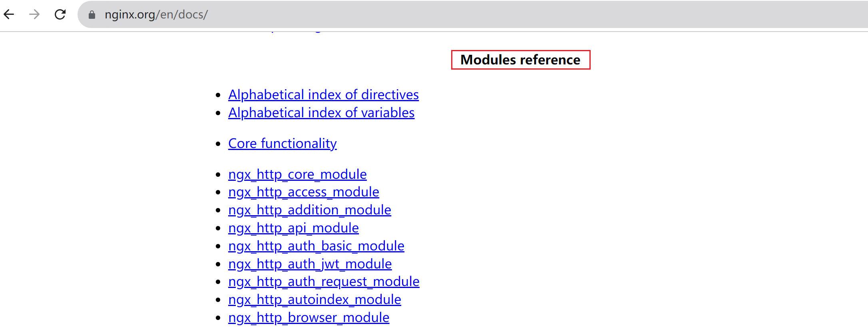Click the bullet marker beside Core functionality
Image resolution: width=868 pixels, height=328 pixels.
pyautogui.click(x=218, y=144)
